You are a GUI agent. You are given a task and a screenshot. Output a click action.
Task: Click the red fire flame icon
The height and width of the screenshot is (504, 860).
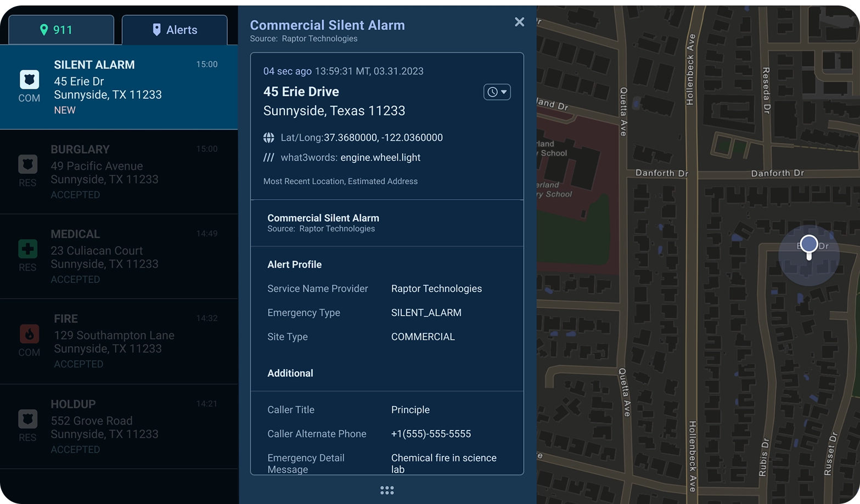[x=29, y=333]
